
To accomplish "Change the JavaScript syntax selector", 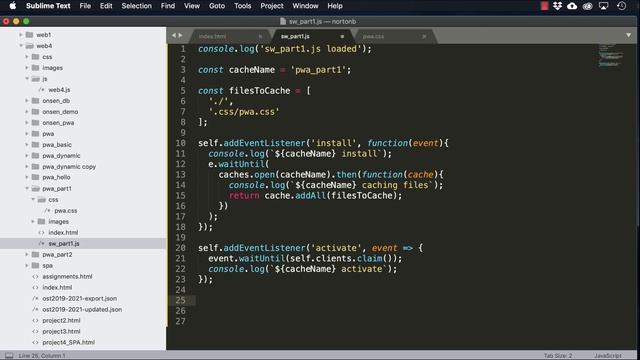I will pyautogui.click(x=608, y=356).
